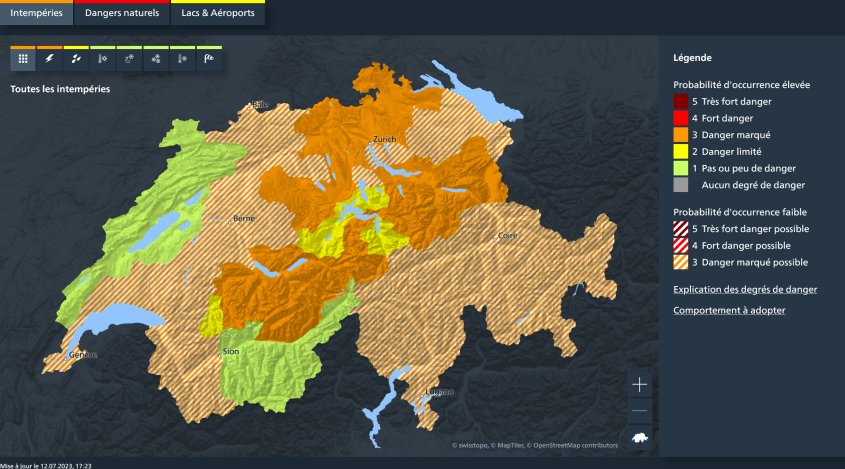845x469 pixels.
Task: Reset map view to Switzerland outline
Action: [640, 438]
